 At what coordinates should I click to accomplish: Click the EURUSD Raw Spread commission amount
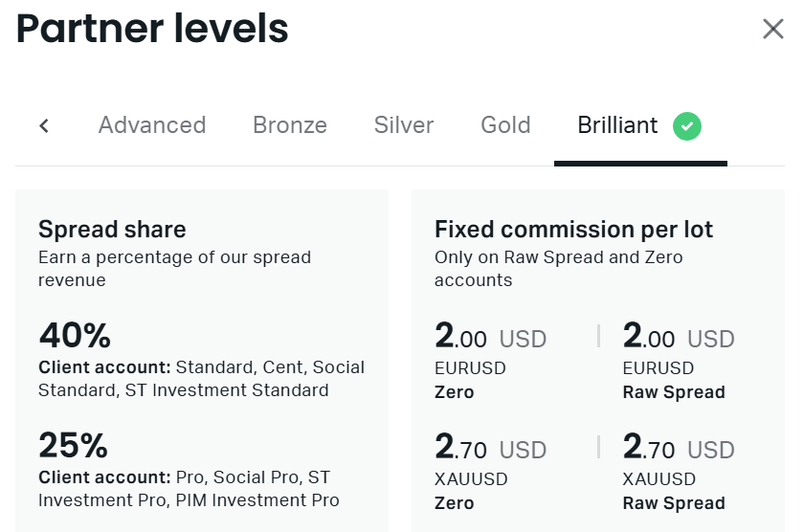(x=679, y=338)
